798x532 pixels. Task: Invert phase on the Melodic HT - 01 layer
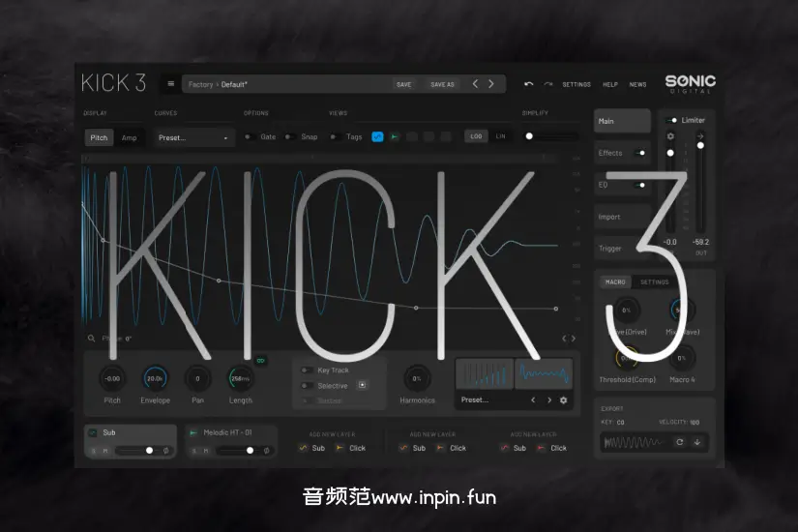[266, 451]
